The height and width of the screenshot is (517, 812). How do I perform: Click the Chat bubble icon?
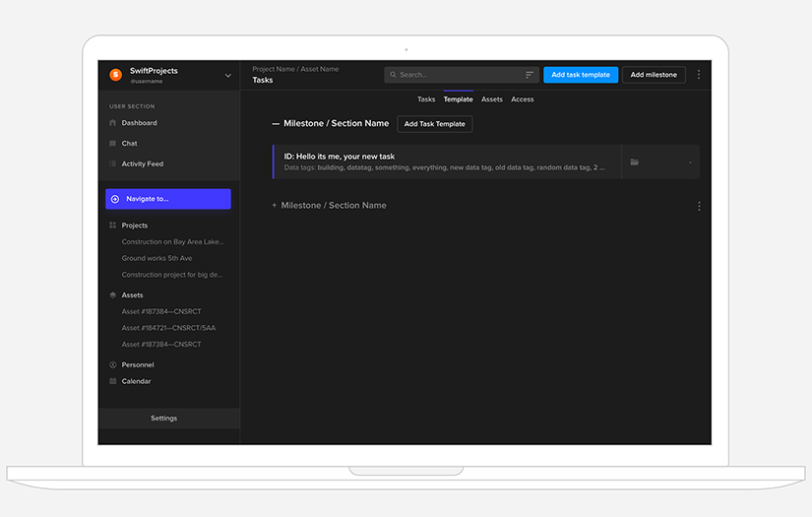pos(113,144)
